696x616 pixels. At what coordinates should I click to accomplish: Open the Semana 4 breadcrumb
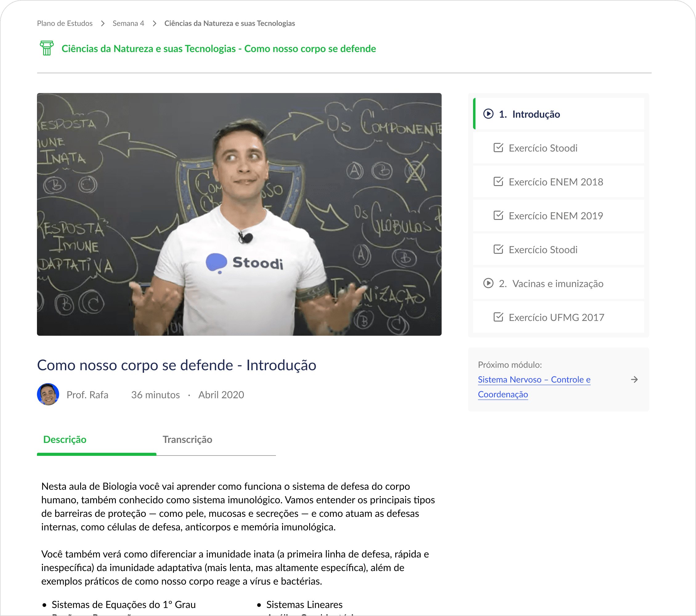128,23
